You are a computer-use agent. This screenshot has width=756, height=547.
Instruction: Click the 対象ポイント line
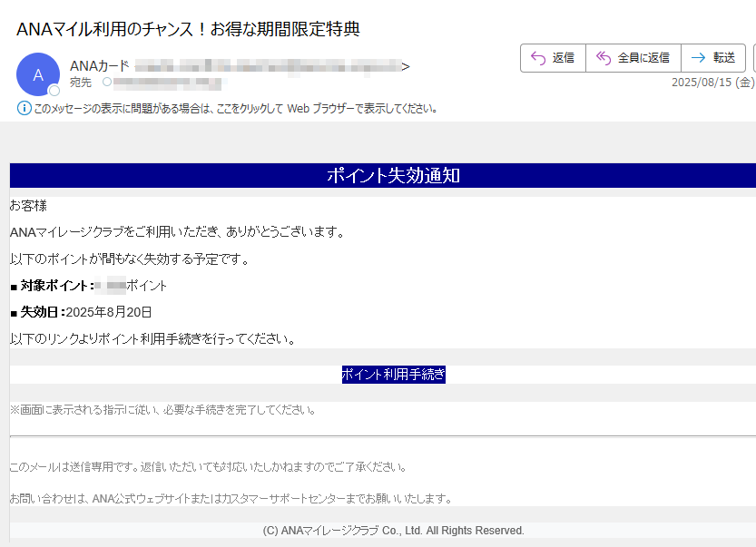coord(88,286)
